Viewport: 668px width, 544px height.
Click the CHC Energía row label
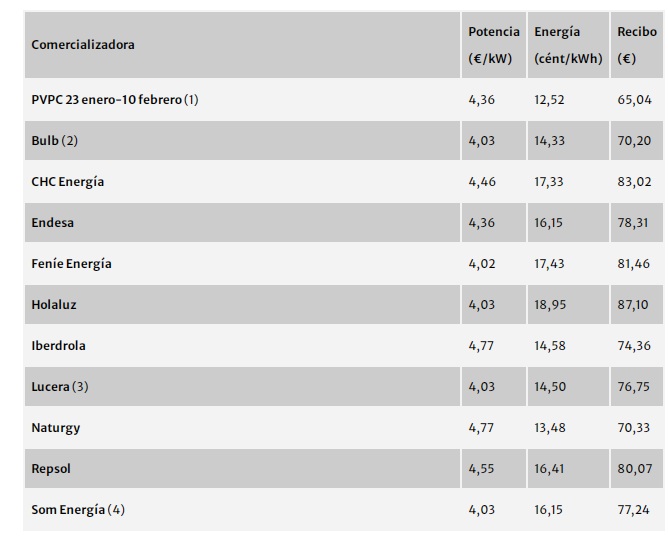coord(68,182)
